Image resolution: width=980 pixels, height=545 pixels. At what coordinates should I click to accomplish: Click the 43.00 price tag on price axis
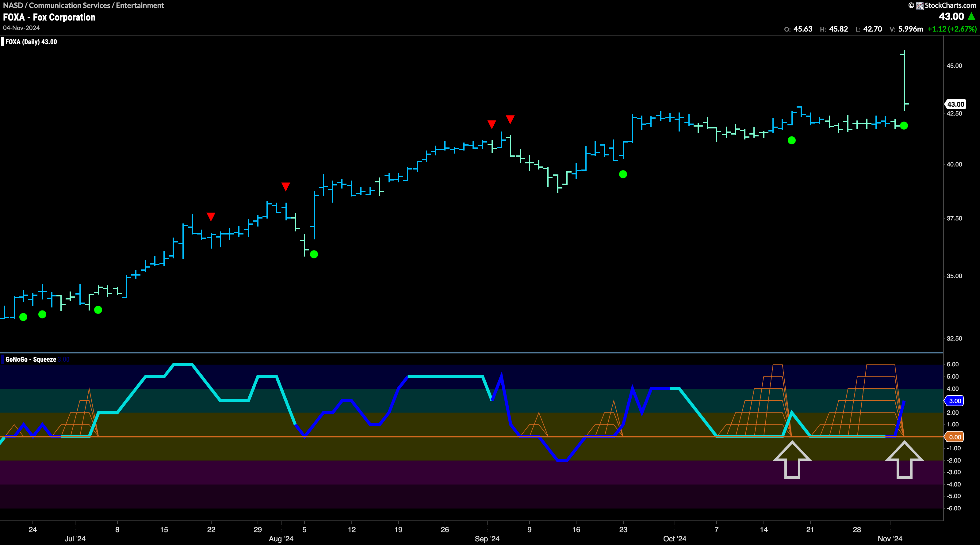point(955,104)
